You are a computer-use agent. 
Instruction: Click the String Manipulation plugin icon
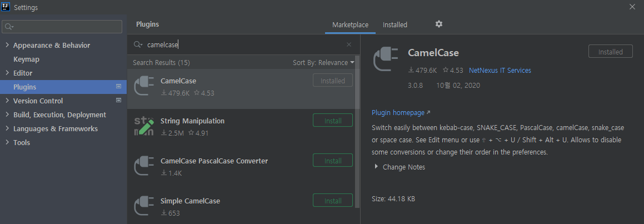pyautogui.click(x=144, y=126)
